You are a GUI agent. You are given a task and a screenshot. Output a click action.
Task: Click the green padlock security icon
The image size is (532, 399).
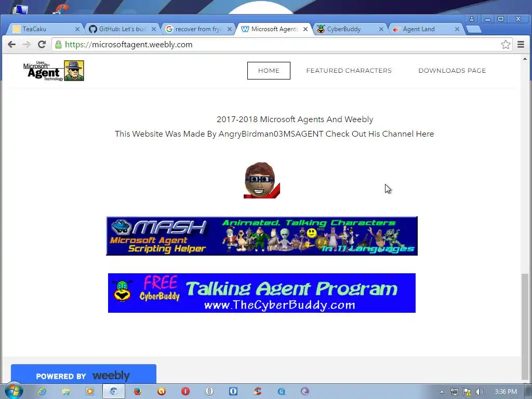(58, 45)
